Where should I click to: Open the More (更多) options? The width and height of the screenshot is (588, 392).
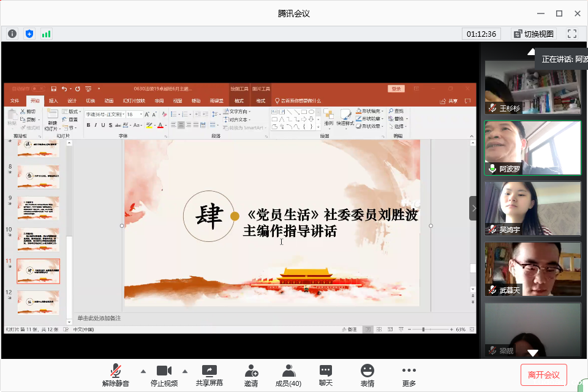click(409, 375)
